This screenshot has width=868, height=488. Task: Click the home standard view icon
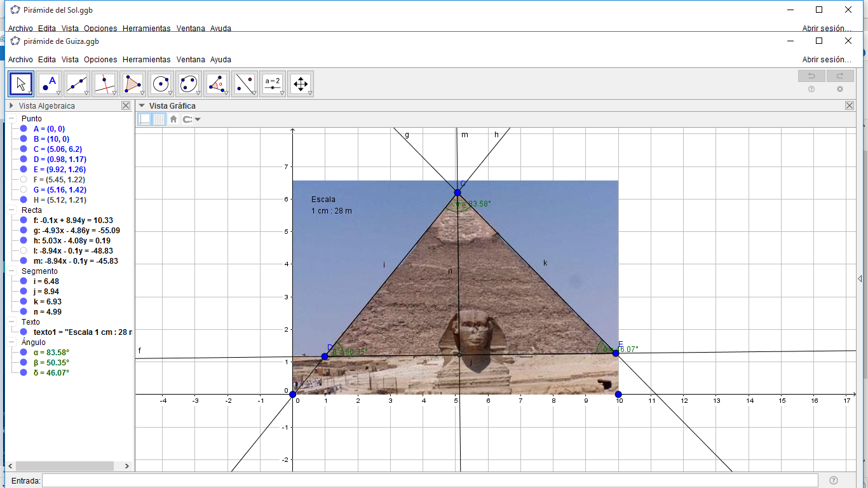(173, 119)
